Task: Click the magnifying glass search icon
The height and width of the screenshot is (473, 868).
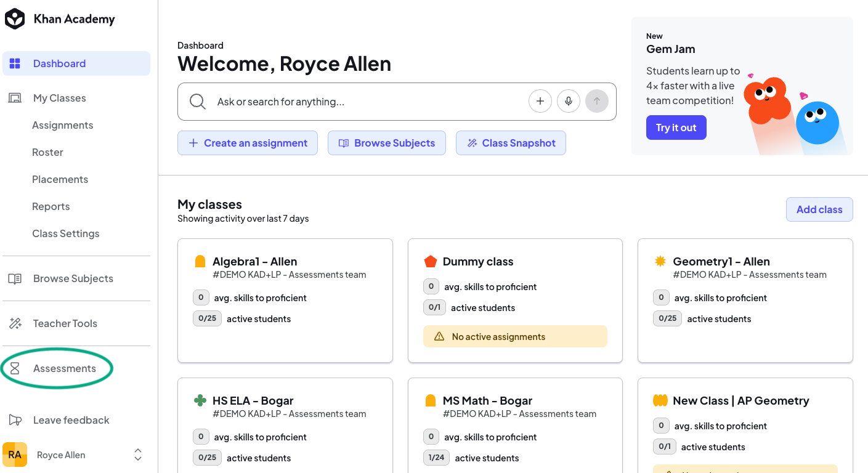Action: pos(198,102)
